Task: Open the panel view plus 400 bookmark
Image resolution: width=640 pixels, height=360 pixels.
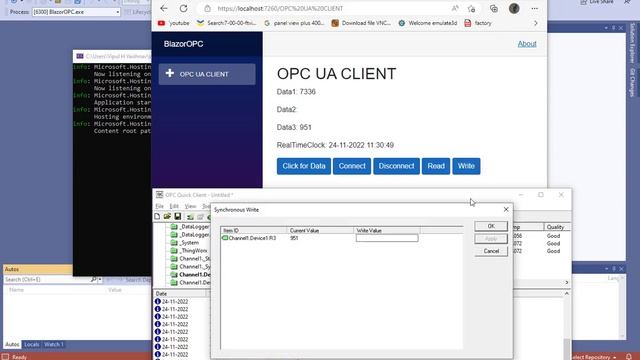Action: 294,23
